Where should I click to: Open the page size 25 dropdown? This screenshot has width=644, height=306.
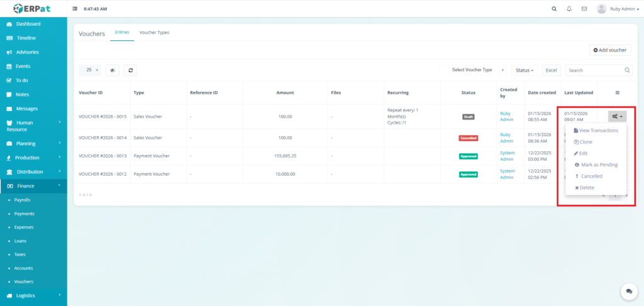[x=89, y=71]
